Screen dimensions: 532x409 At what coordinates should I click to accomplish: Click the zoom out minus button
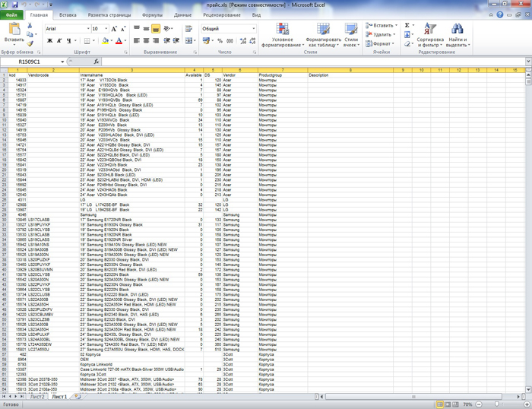[479, 404]
